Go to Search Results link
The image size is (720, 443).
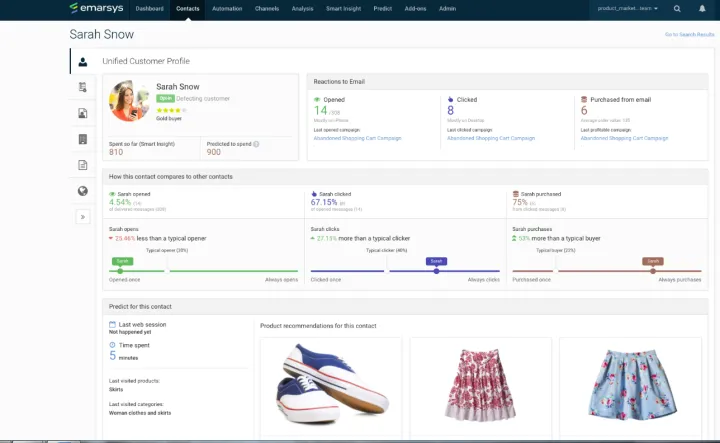tap(687, 35)
